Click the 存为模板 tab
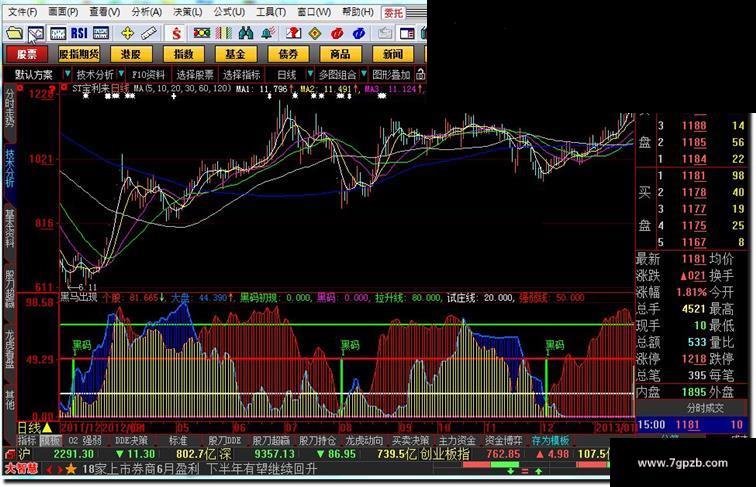Image resolution: width=756 pixels, height=487 pixels. [x=551, y=440]
